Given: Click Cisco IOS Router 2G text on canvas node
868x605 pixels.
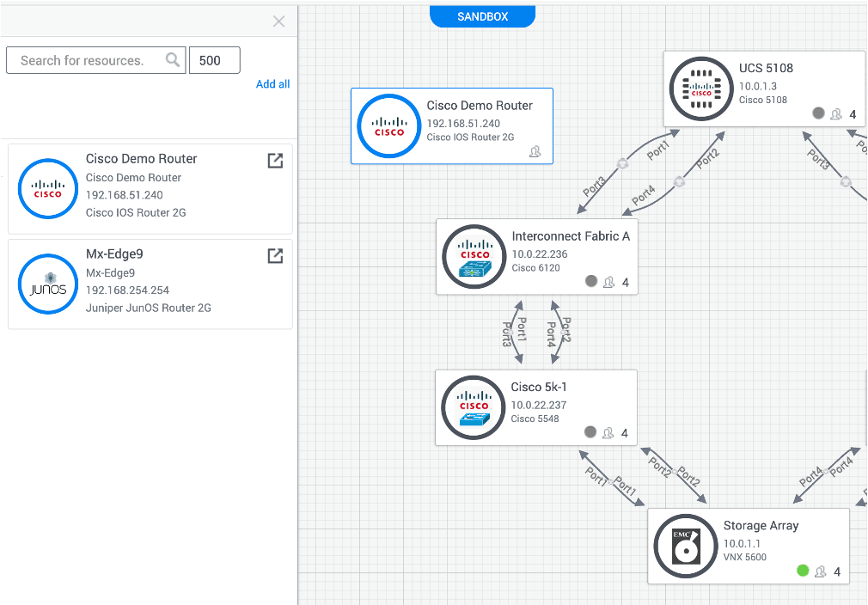Looking at the screenshot, I should coord(470,137).
